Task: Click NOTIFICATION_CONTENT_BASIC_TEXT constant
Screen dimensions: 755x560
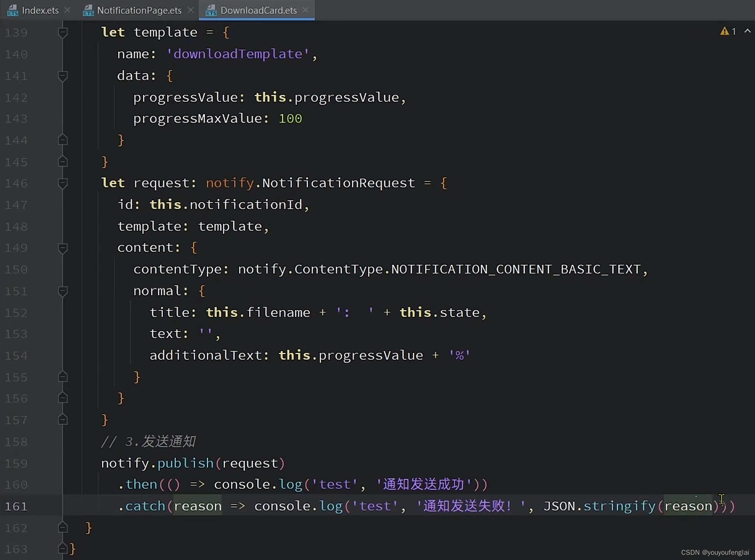Action: point(516,269)
